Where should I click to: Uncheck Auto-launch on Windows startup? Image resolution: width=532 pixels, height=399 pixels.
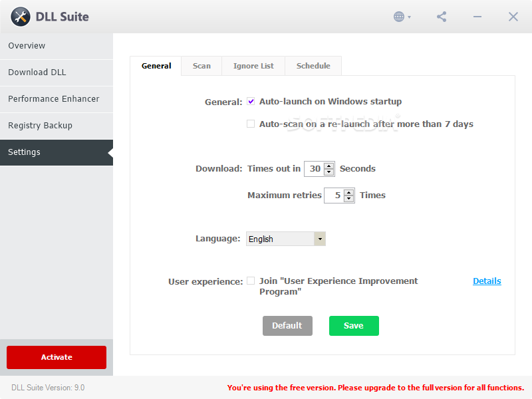[x=251, y=101]
